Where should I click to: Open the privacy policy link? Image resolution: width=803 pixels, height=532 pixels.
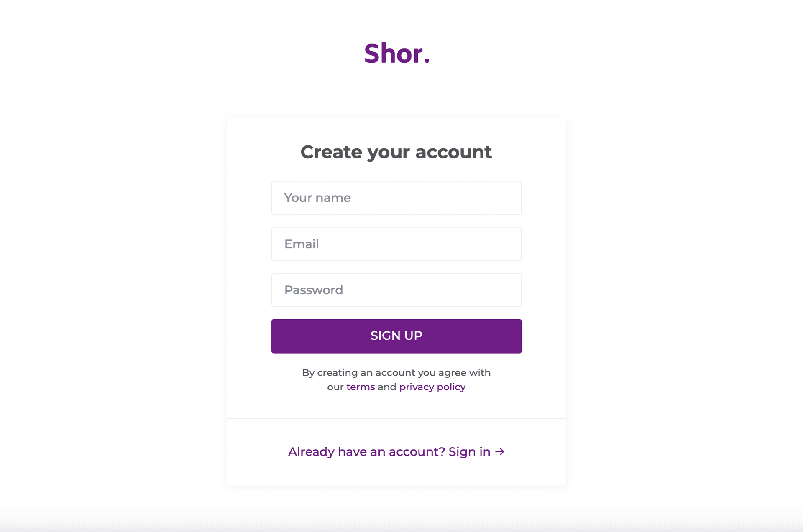click(x=432, y=387)
